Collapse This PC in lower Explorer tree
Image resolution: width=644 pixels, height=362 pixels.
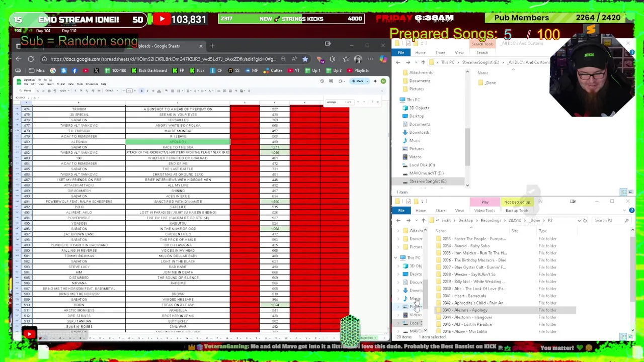pos(395,257)
